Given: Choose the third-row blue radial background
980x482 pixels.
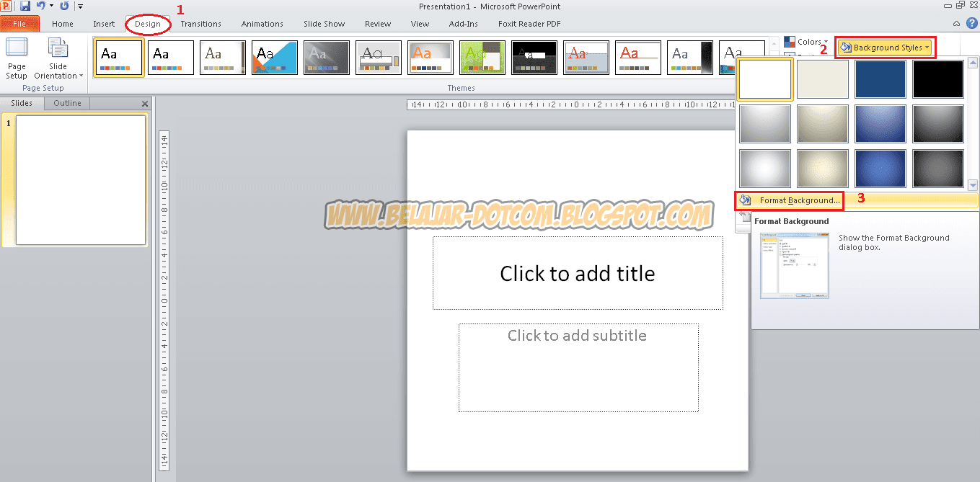Looking at the screenshot, I should coord(880,169).
